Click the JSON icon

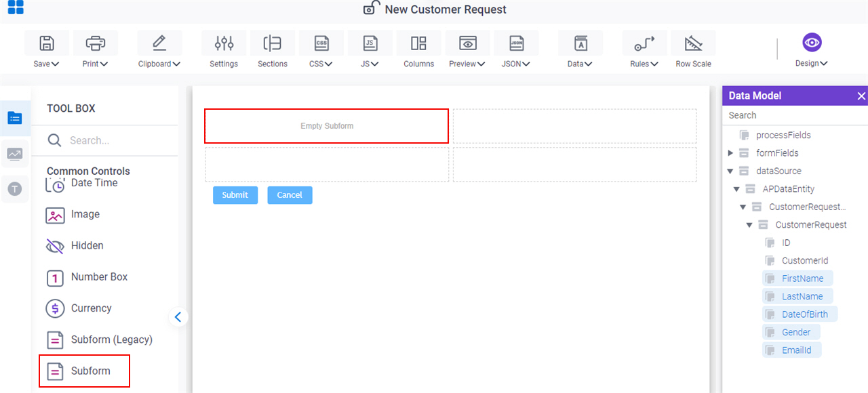tap(516, 43)
